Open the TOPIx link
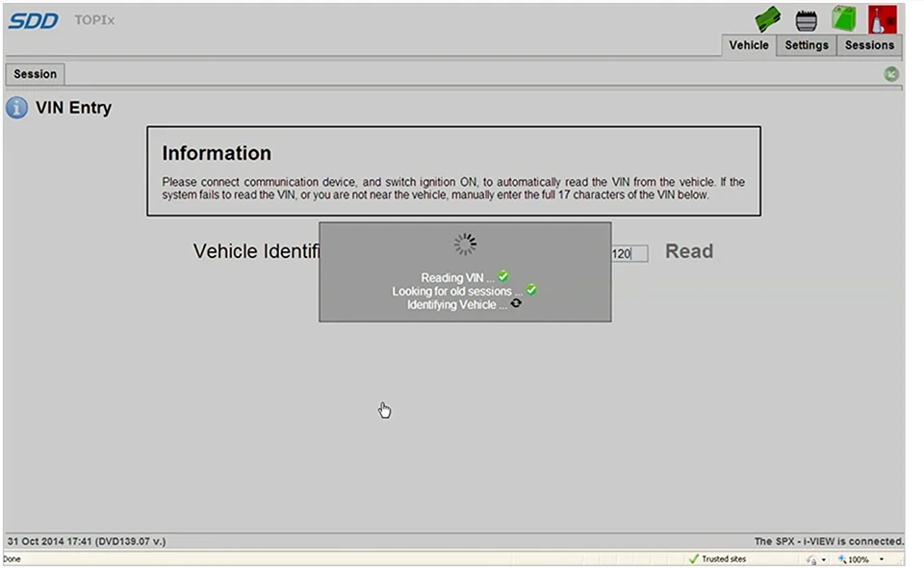The width and height of the screenshot is (924, 568). (94, 20)
